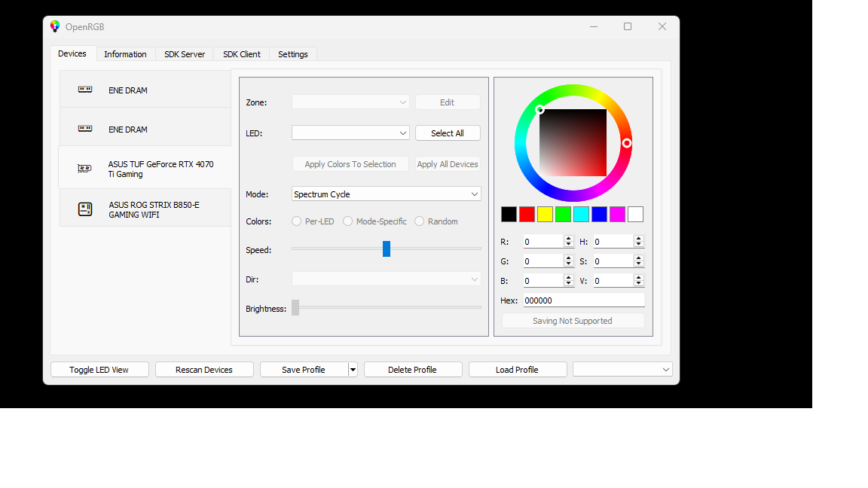This screenshot has width=868, height=488.
Task: Click the V value field
Action: pyautogui.click(x=613, y=281)
